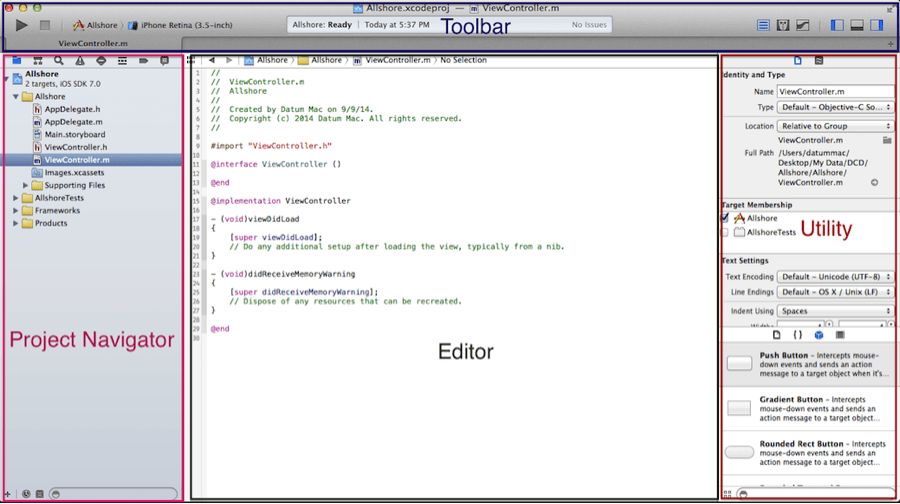Collapse the Allshore project root
Screen dimensions: 900x504
click(x=7, y=79)
